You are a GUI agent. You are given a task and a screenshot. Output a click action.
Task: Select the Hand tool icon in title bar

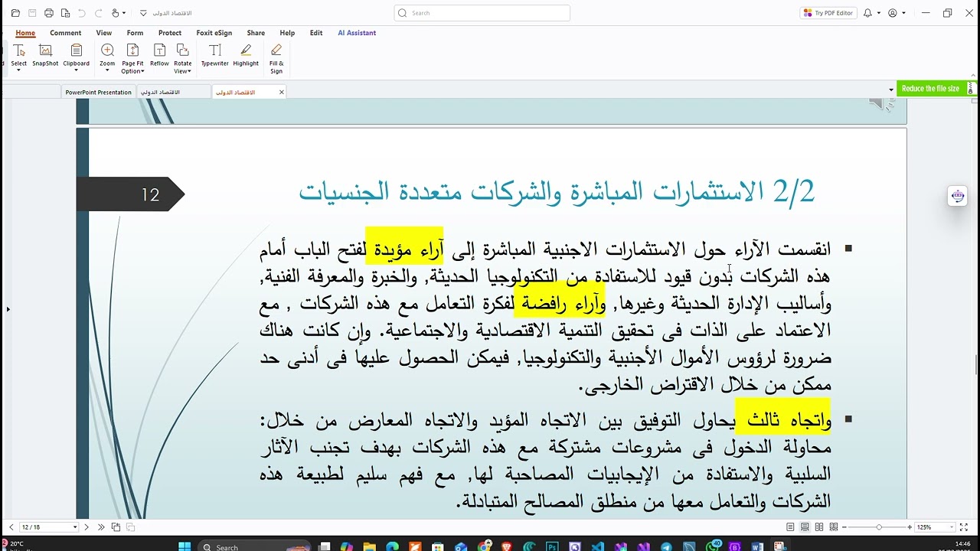coord(115,13)
